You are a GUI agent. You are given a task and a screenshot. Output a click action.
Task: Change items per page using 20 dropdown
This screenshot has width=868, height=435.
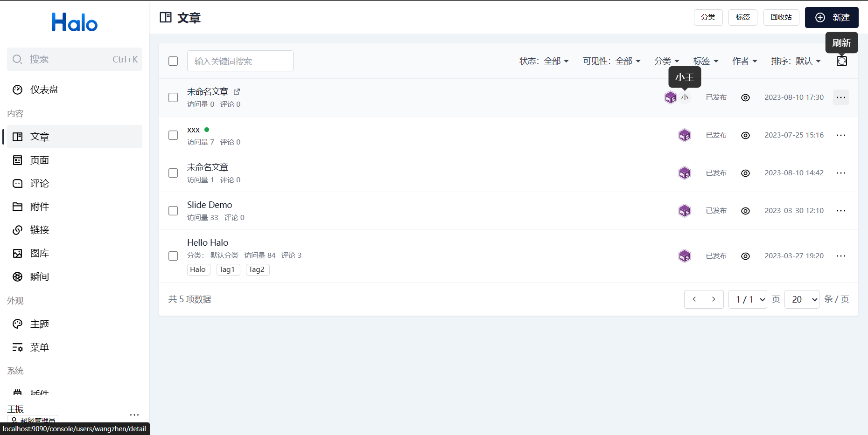pos(802,299)
